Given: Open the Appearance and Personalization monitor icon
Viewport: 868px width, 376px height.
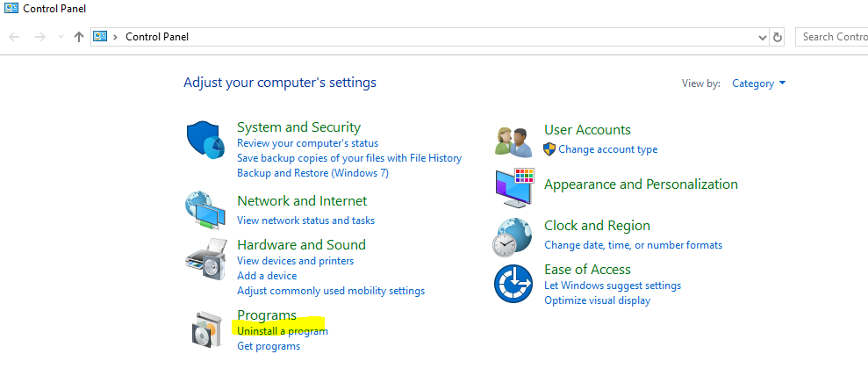Looking at the screenshot, I should point(514,188).
